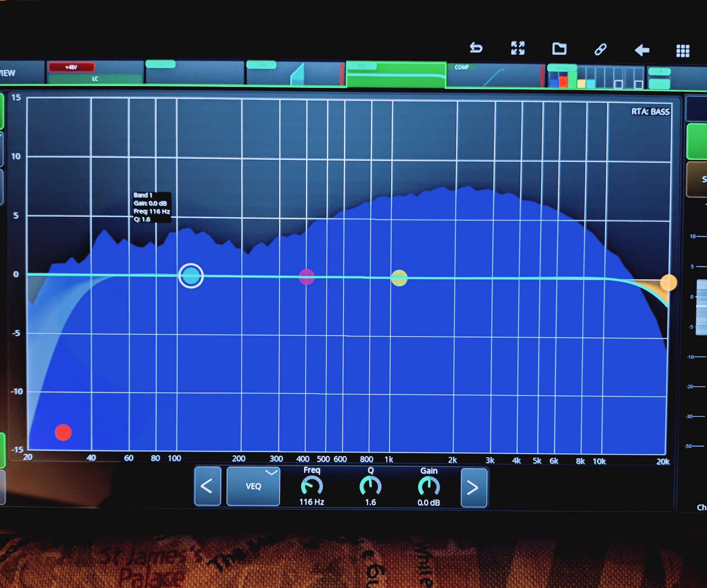Toggle the Gate enable button
Screen dimensions: 707x588
point(261,65)
